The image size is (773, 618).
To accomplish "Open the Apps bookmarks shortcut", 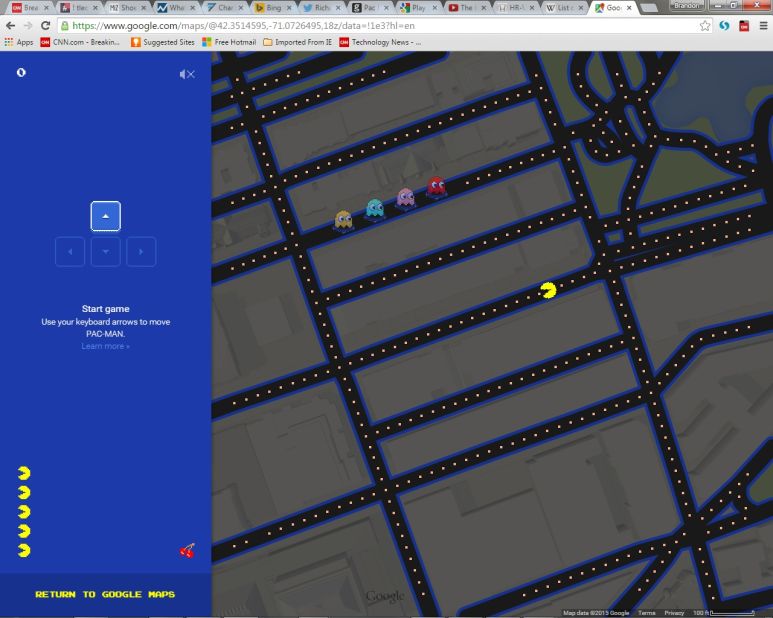I will (x=19, y=42).
